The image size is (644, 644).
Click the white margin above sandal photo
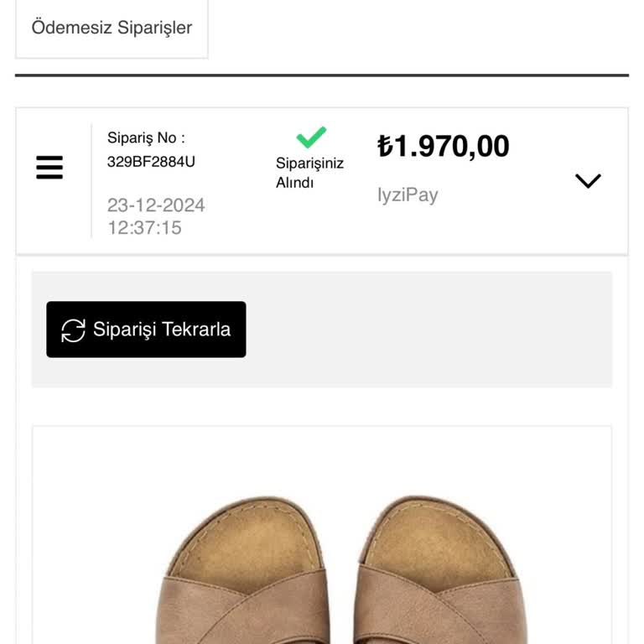pyautogui.click(x=322, y=457)
